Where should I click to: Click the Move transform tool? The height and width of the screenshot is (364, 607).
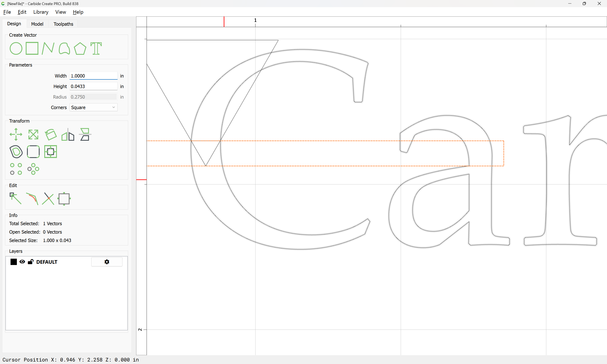16,134
